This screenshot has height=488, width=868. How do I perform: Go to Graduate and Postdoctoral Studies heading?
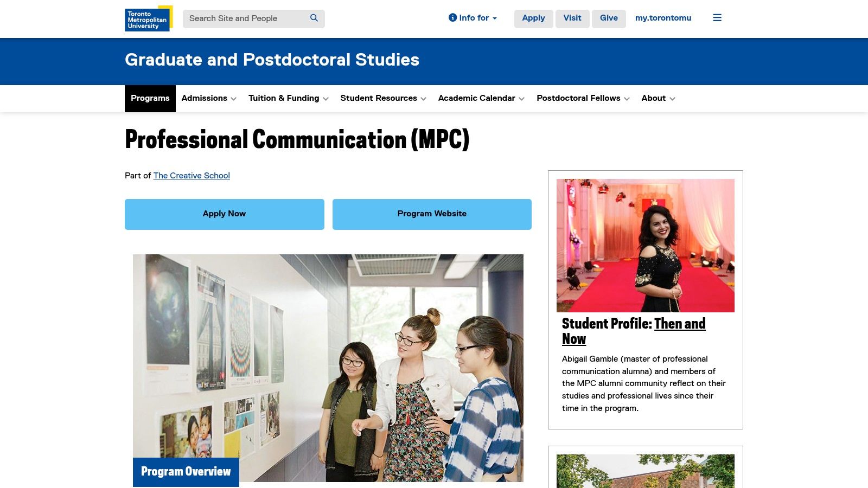(x=272, y=60)
